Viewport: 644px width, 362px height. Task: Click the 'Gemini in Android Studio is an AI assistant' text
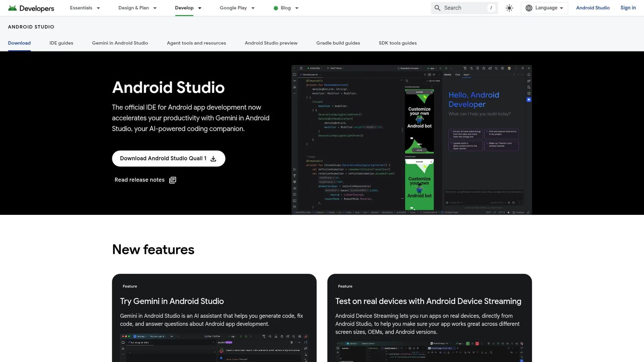tap(211, 320)
